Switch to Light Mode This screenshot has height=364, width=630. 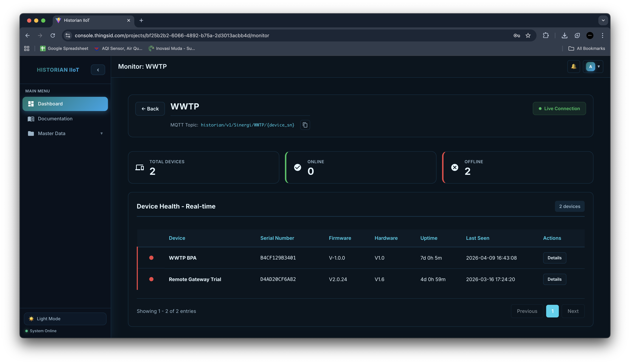[65, 318]
